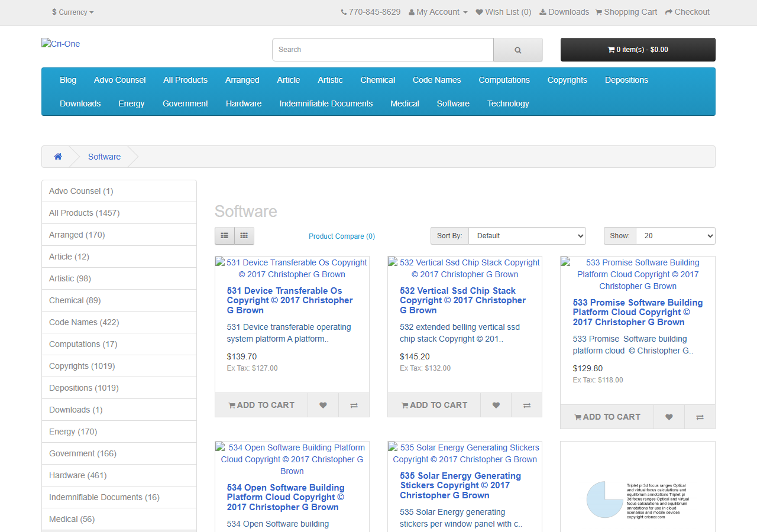Open the Sort By Default dropdown
The image size is (757, 532).
click(527, 236)
